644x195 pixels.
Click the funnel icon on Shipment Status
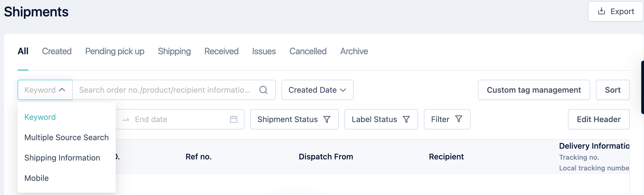click(x=327, y=119)
